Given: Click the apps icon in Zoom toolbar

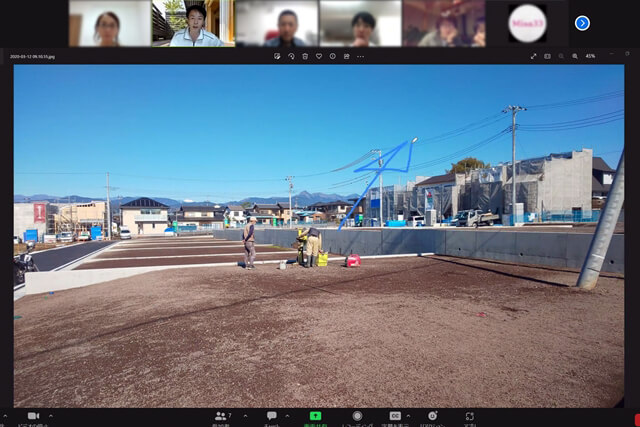Looking at the screenshot, I should (470, 416).
